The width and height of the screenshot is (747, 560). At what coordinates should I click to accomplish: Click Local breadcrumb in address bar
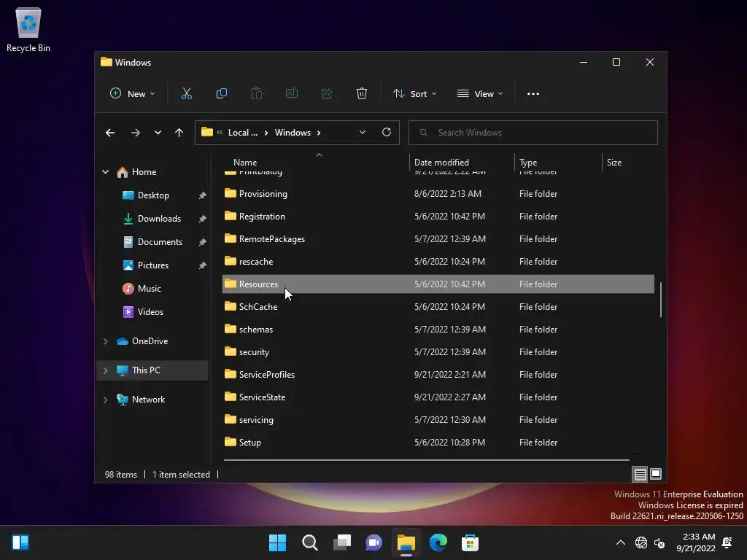pyautogui.click(x=242, y=133)
